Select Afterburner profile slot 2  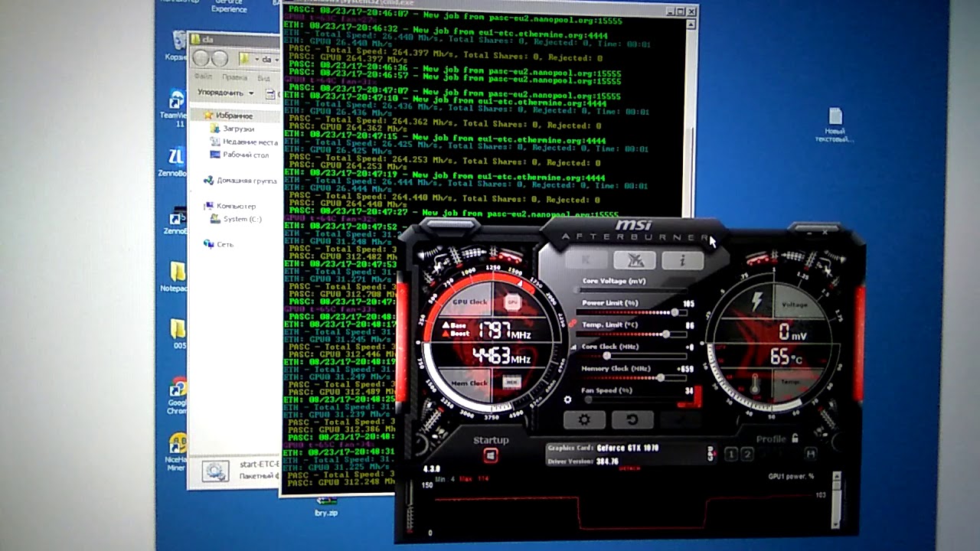click(x=747, y=455)
